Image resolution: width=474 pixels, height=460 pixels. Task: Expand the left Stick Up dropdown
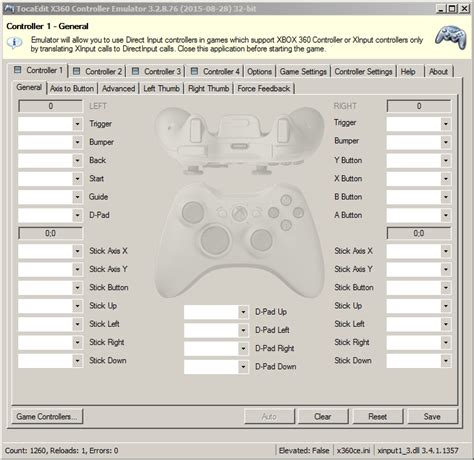click(x=77, y=306)
